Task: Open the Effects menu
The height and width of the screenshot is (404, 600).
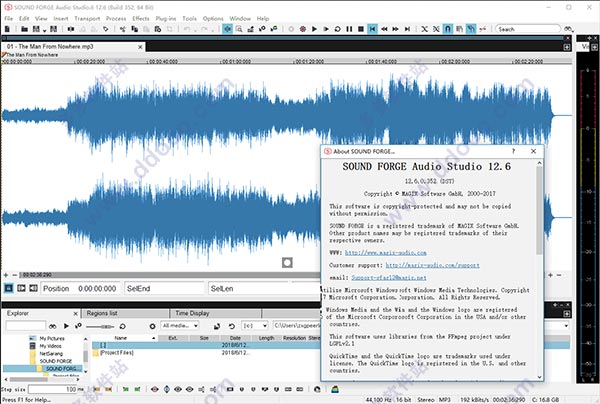Action: point(141,18)
